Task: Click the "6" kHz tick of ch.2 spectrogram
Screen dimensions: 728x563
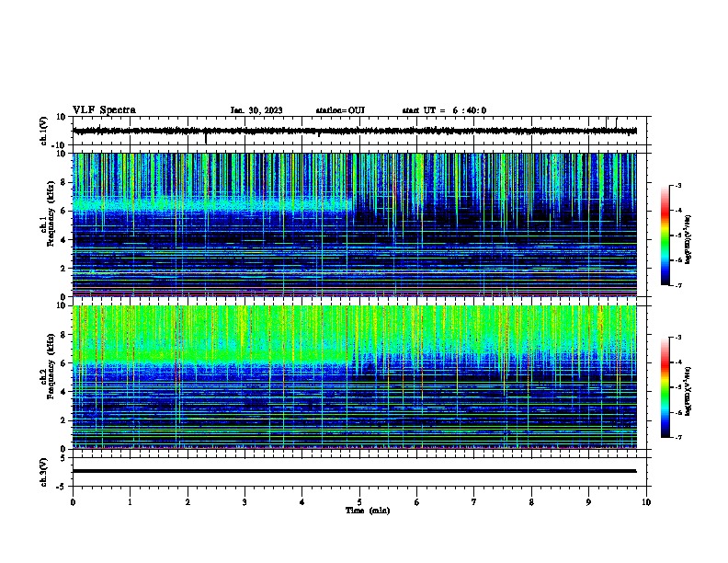Action: [64, 362]
